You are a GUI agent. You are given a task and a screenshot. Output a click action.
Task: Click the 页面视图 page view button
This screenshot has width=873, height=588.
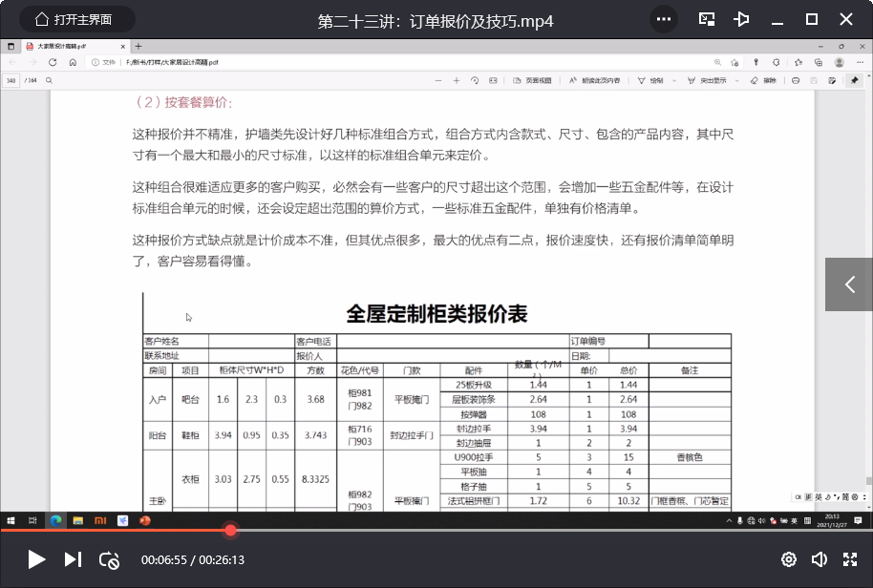tap(533, 81)
